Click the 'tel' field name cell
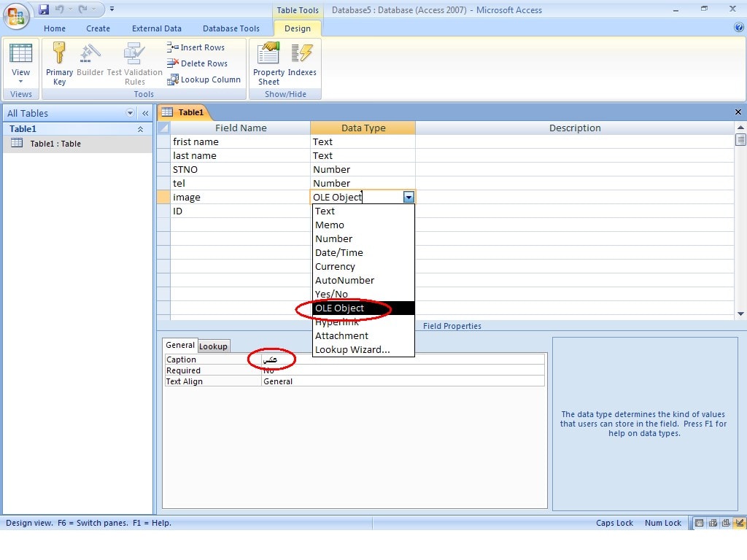 coord(240,183)
